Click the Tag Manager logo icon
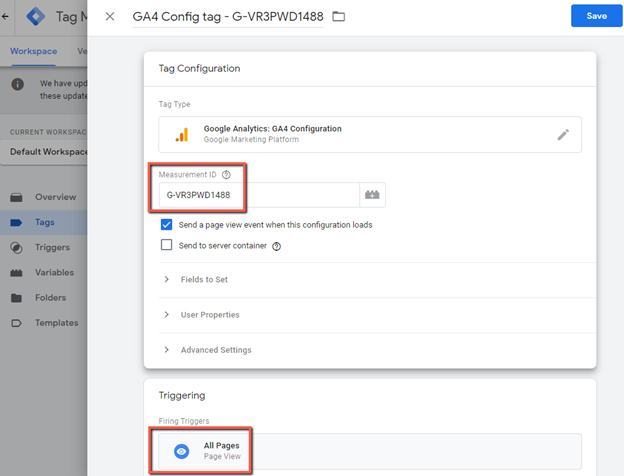This screenshot has height=476, width=624. coord(36,16)
